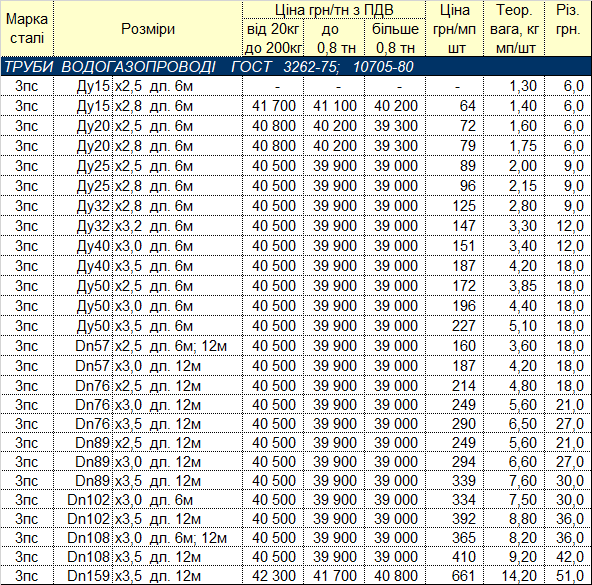The height and width of the screenshot is (585, 592).
Task: Select the 'Ціна грн/мп шт' header cell
Action: pos(455,29)
